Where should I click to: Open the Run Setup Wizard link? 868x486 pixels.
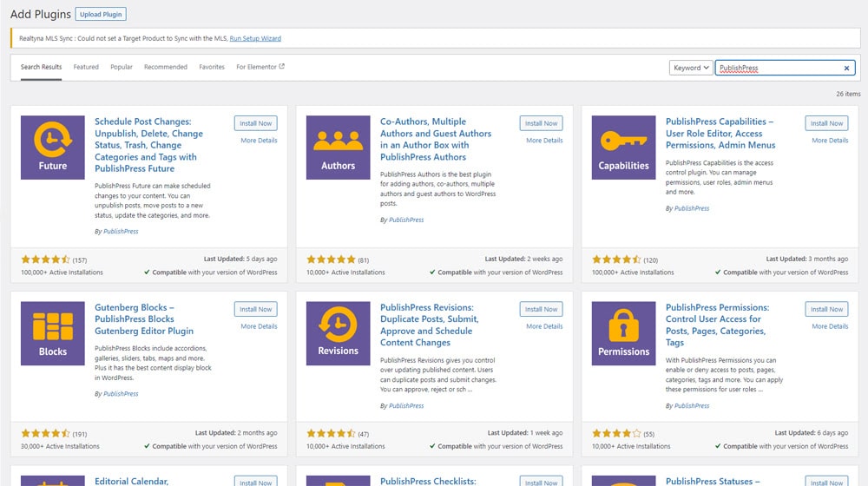coord(255,38)
